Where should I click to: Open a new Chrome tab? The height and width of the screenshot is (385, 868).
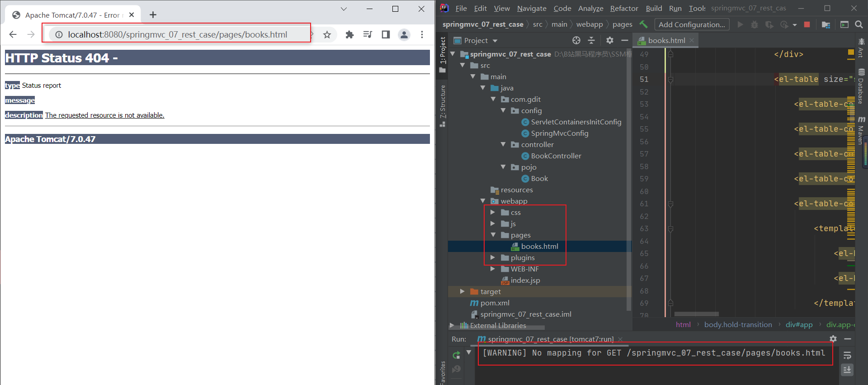point(153,15)
